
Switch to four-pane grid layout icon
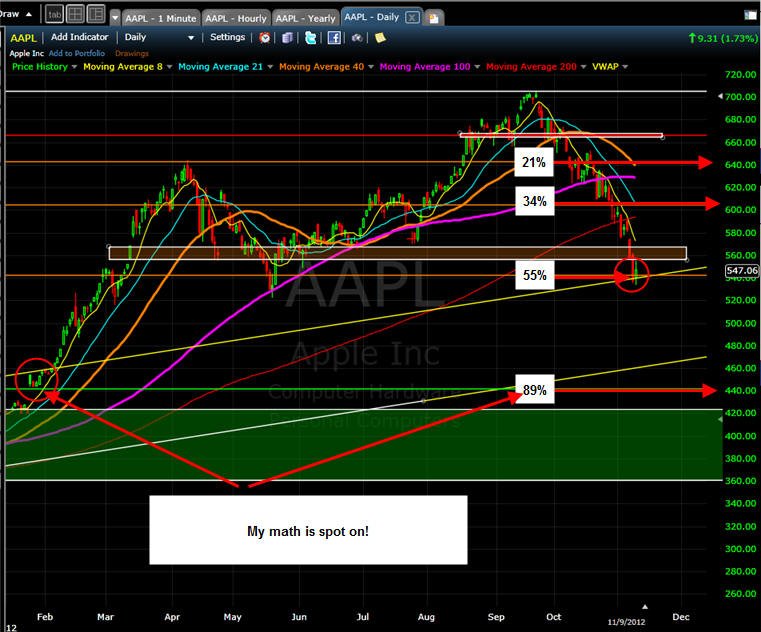click(75, 14)
